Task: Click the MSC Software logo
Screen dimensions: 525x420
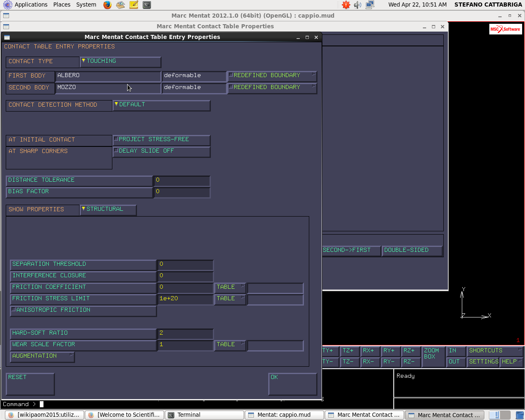Action: [505, 29]
